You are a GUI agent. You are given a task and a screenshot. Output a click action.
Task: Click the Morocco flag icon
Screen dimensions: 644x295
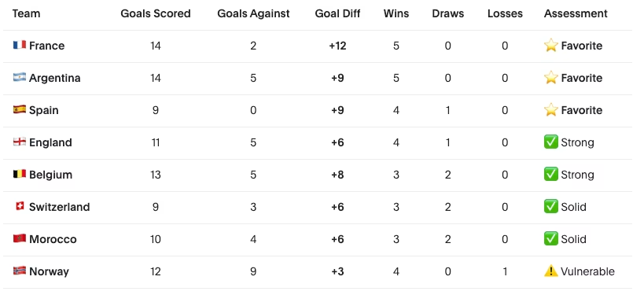tap(20, 238)
